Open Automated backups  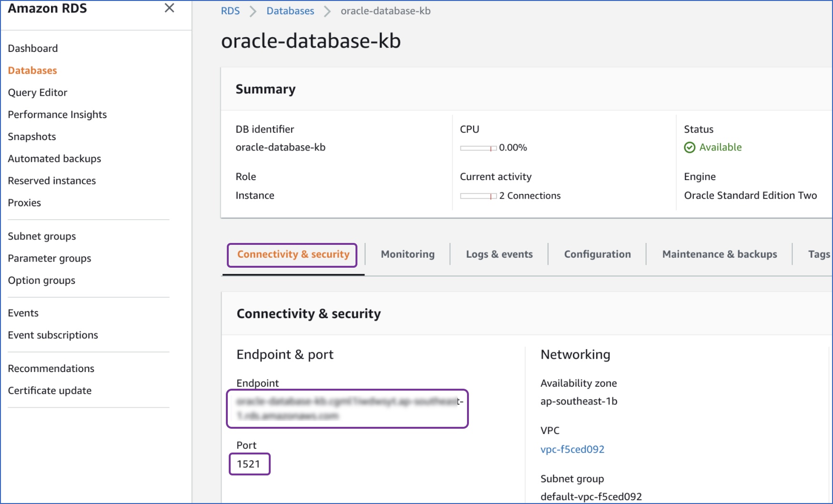(x=54, y=159)
